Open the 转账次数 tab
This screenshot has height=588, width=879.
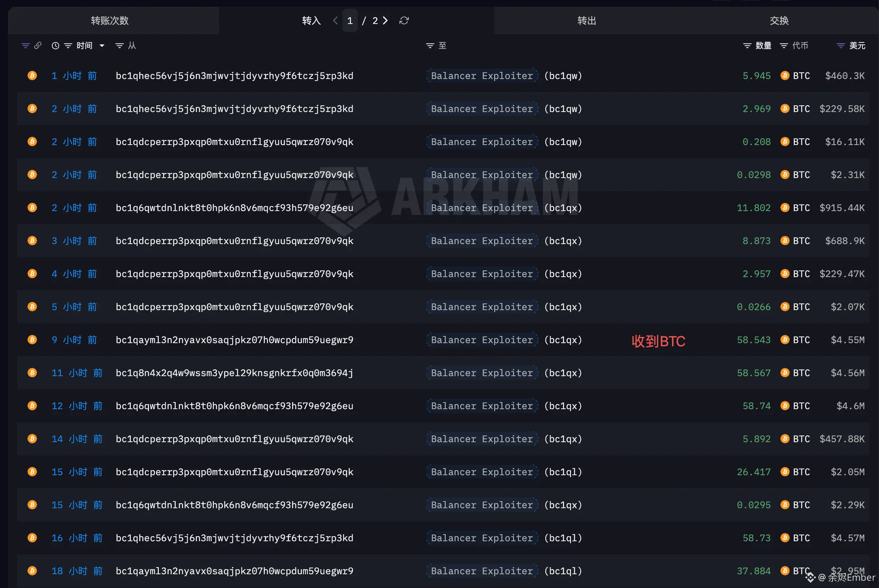pyautogui.click(x=110, y=20)
